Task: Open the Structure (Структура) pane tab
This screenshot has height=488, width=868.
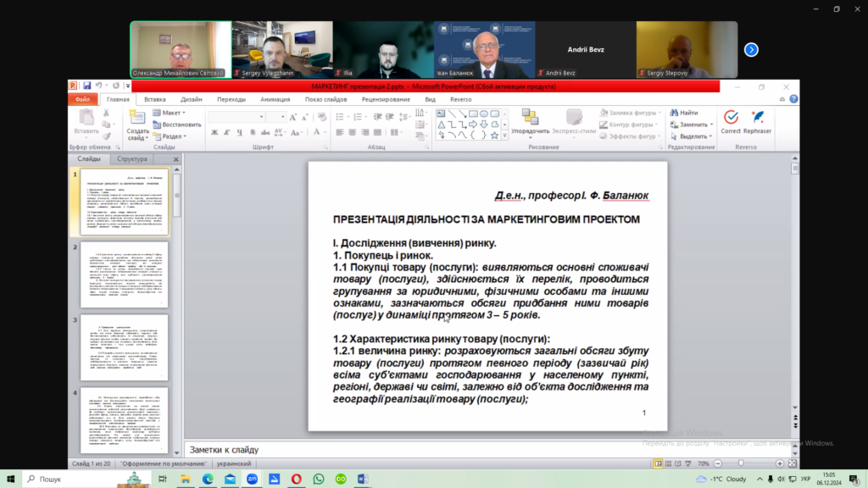Action: (x=132, y=158)
